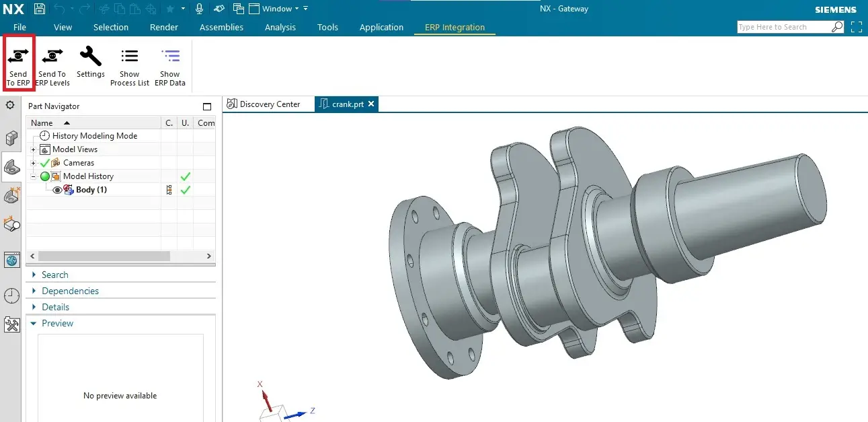The width and height of the screenshot is (868, 422).
Task: Expand the Model Views tree node
Action: [33, 149]
